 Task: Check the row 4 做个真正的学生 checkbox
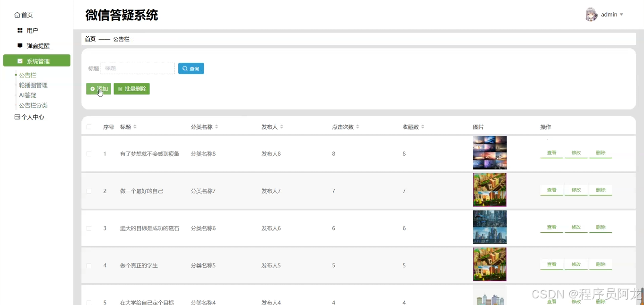[x=89, y=266]
